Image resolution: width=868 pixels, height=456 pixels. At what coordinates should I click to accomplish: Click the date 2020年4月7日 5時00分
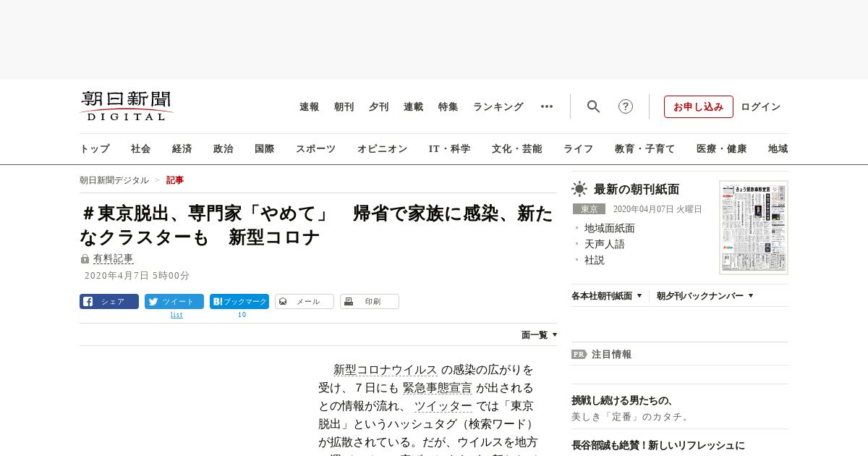[137, 276]
